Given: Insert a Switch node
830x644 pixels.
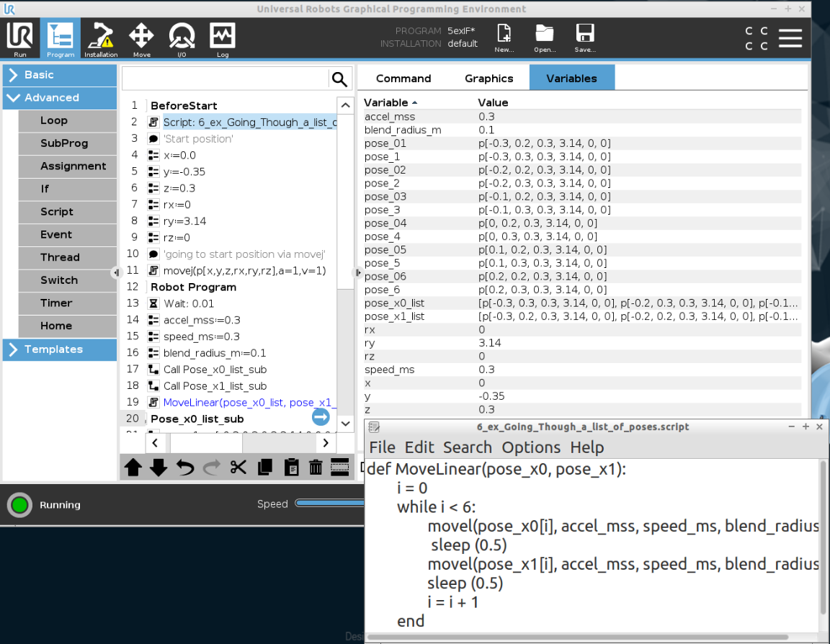Looking at the screenshot, I should coord(67,280).
